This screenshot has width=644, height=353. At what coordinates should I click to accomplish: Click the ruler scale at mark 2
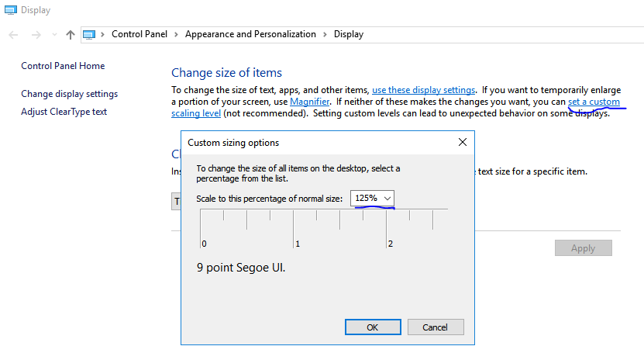[x=387, y=228]
